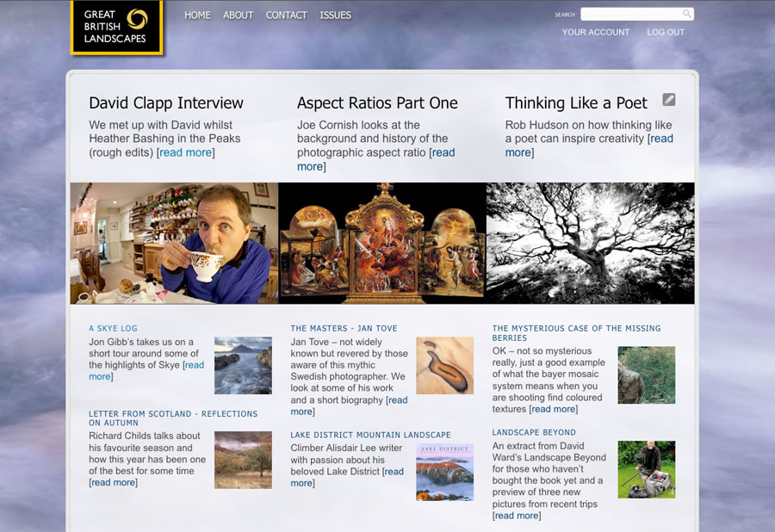Open the Skye coastline thumbnail

click(x=243, y=366)
